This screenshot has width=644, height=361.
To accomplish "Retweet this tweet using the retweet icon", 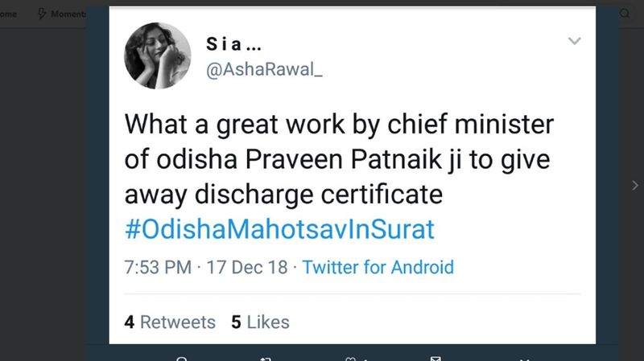I will (267, 359).
